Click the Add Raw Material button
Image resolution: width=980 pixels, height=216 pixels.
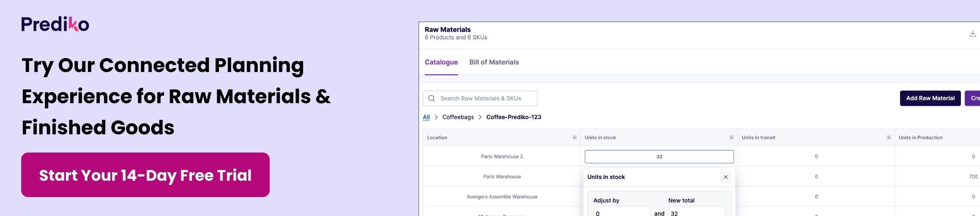point(930,98)
